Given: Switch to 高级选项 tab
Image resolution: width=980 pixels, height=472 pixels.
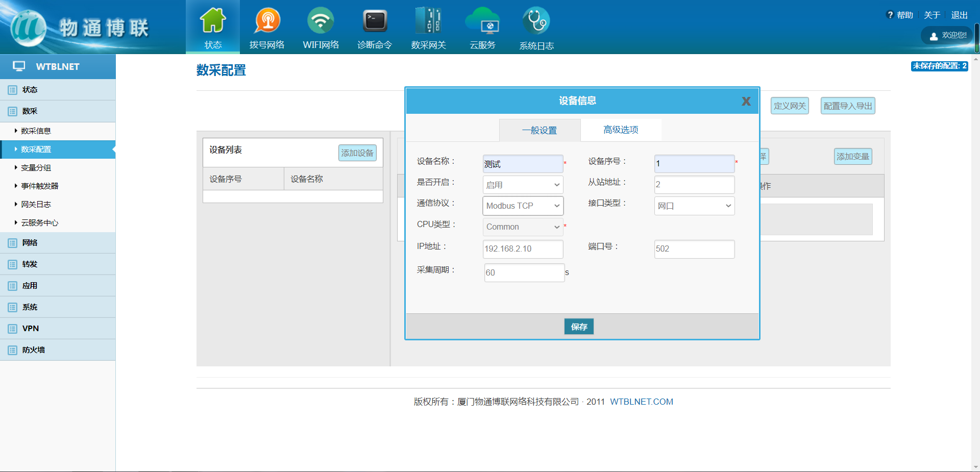Looking at the screenshot, I should click(621, 130).
